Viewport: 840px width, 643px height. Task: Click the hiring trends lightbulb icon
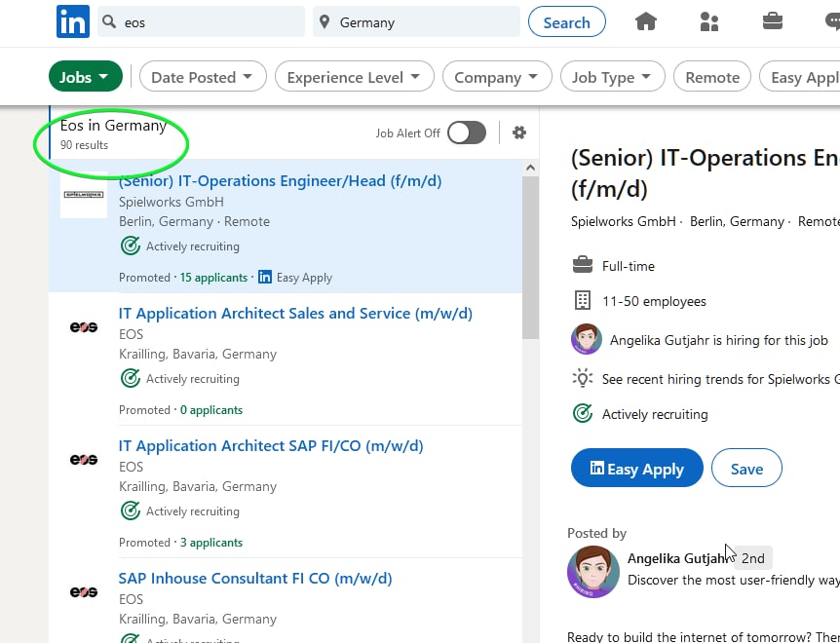[x=583, y=379]
